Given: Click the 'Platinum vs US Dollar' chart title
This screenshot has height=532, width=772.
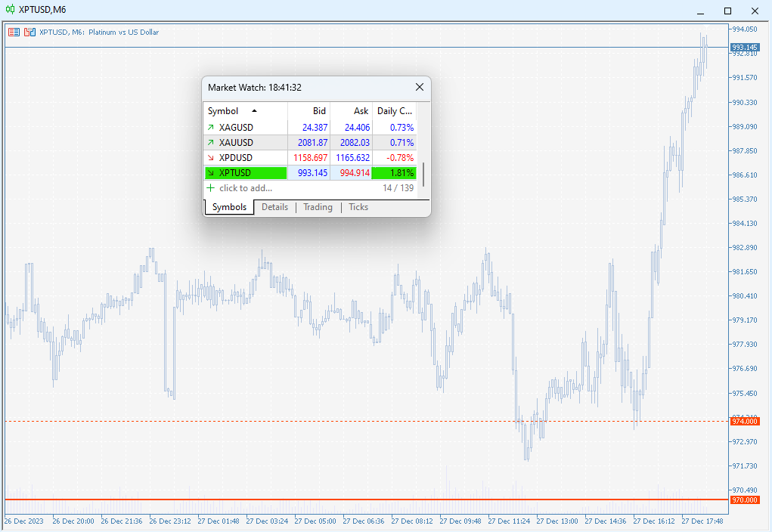Looking at the screenshot, I should (x=123, y=32).
